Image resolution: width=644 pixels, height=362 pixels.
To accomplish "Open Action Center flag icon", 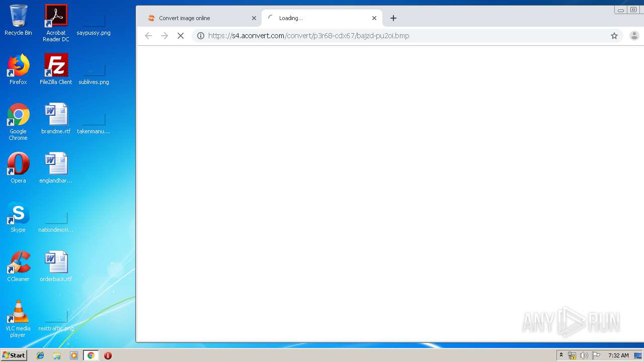I will (x=596, y=355).
